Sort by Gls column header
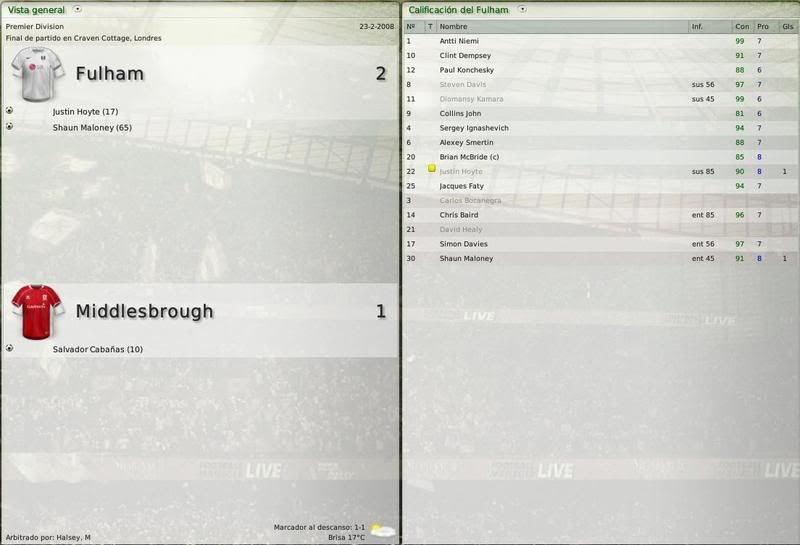The image size is (800, 545). [x=788, y=27]
